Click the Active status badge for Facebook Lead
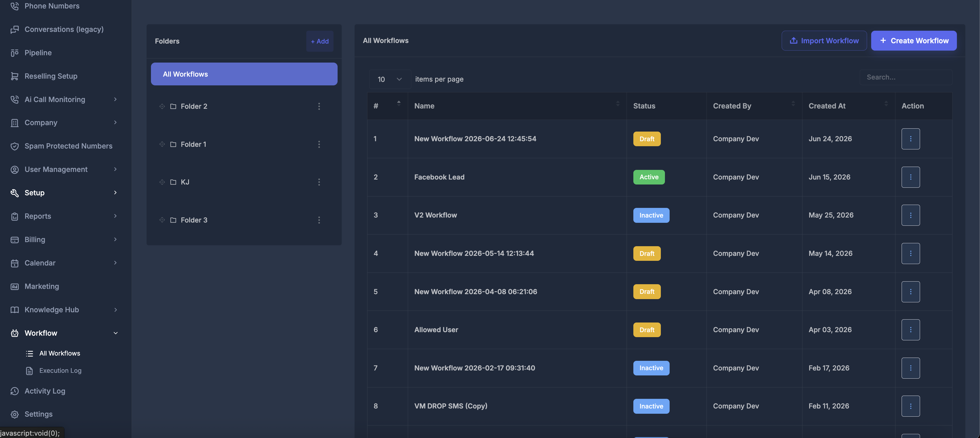The width and height of the screenshot is (980, 438). coord(649,177)
